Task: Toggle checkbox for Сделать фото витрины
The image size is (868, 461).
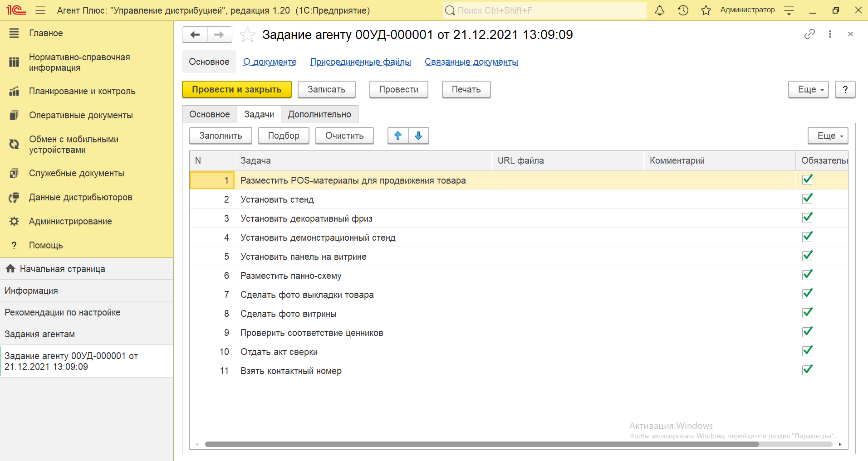Action: (807, 313)
